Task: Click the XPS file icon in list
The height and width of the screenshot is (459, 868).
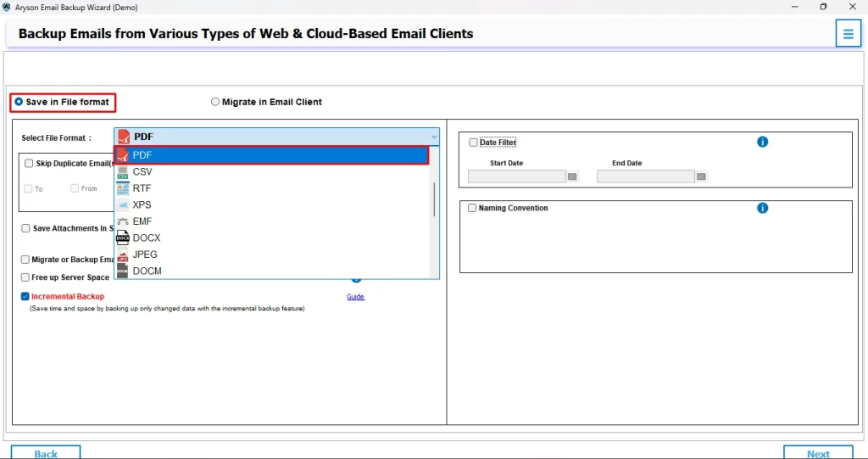Action: pos(123,205)
